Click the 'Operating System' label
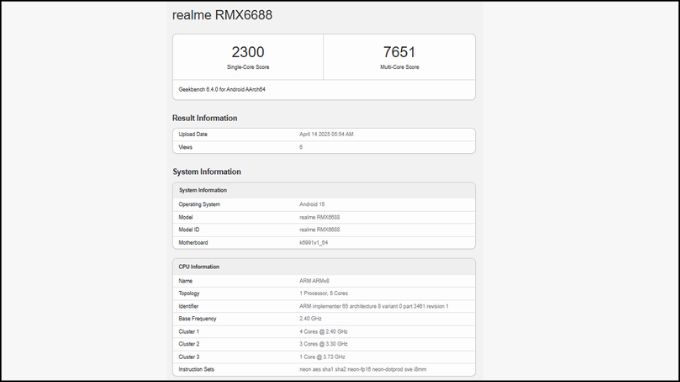 point(199,204)
